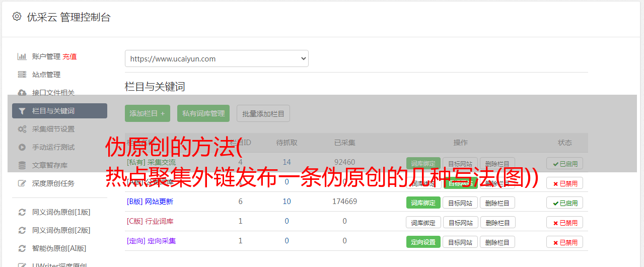
Task: Click 目标网站 for the 定向采集 row
Action: (460, 242)
